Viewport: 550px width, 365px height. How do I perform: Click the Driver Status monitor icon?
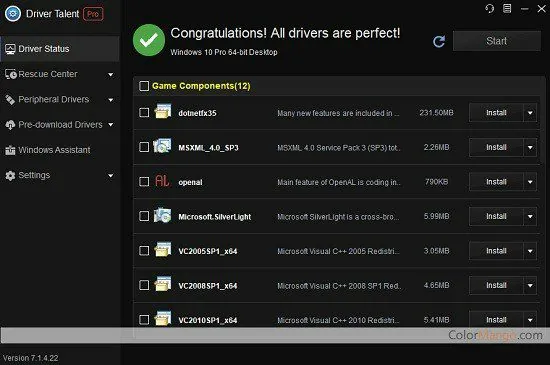point(10,49)
